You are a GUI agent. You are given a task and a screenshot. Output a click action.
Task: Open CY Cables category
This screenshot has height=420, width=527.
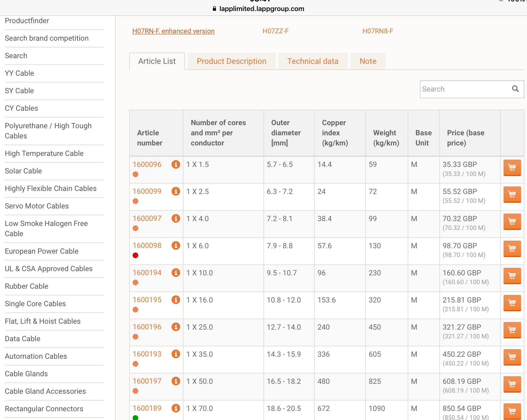[x=21, y=108]
